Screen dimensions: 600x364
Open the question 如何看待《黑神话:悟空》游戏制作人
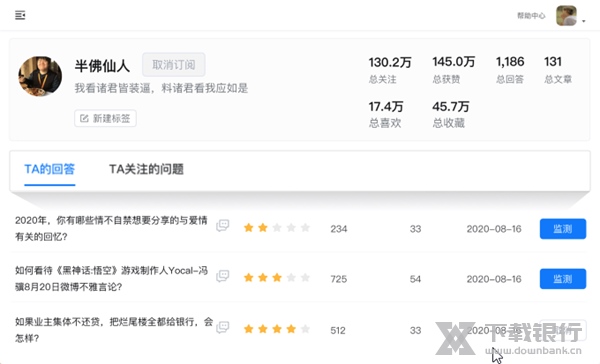tap(111, 279)
